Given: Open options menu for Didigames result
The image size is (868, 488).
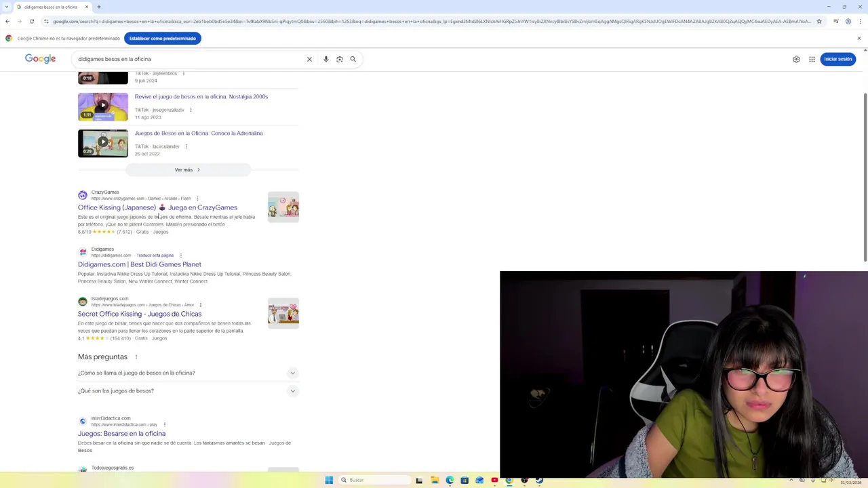Looking at the screenshot, I should pos(180,256).
